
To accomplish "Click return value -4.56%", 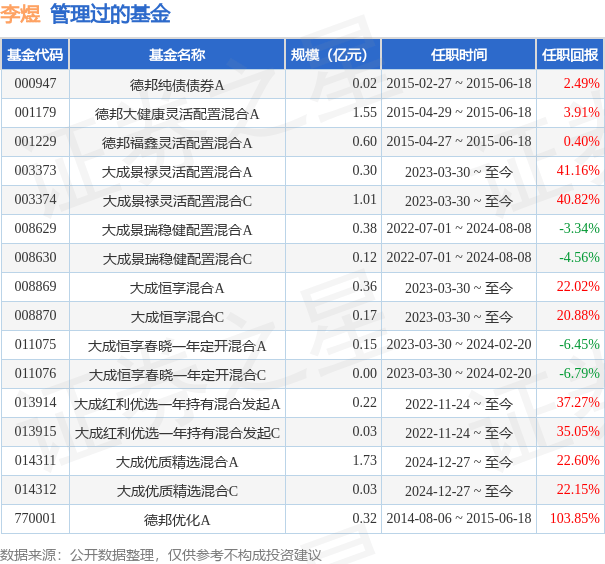I will click(580, 257).
